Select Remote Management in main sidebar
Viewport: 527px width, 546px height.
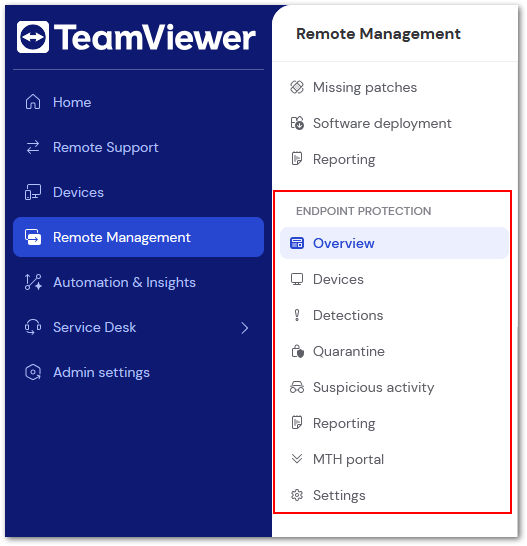pos(138,237)
